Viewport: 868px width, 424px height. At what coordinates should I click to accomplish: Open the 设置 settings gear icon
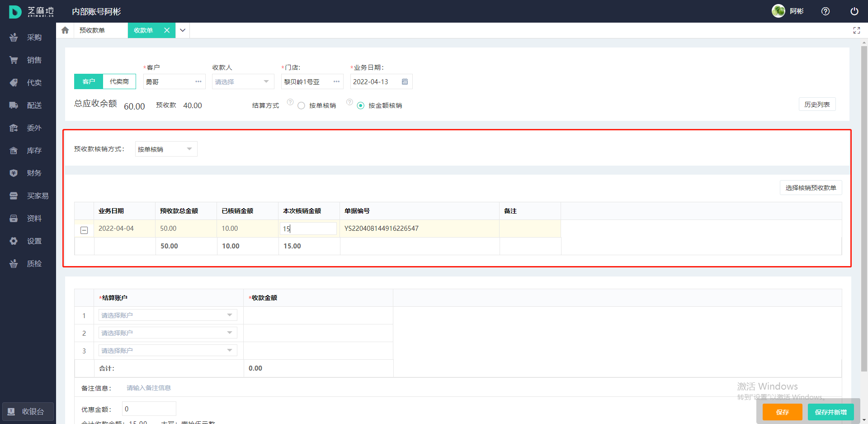[14, 241]
